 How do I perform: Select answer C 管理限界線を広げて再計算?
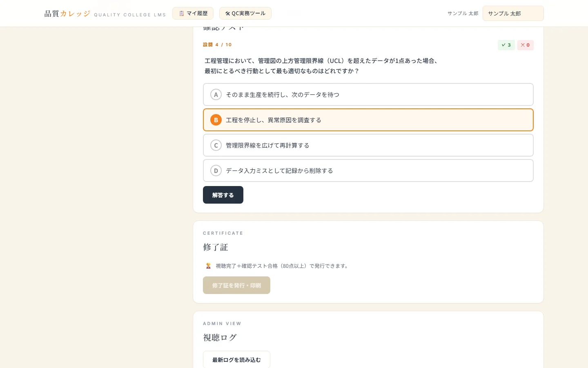[x=368, y=145]
